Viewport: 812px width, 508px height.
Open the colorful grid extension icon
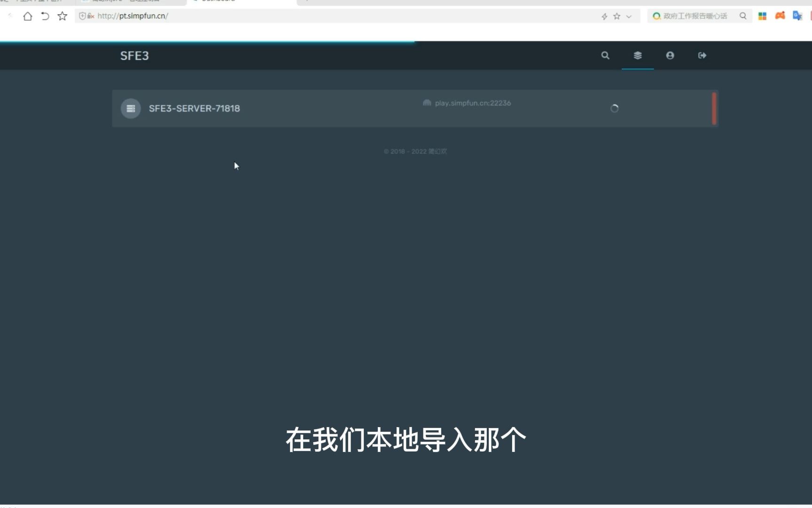click(x=762, y=16)
